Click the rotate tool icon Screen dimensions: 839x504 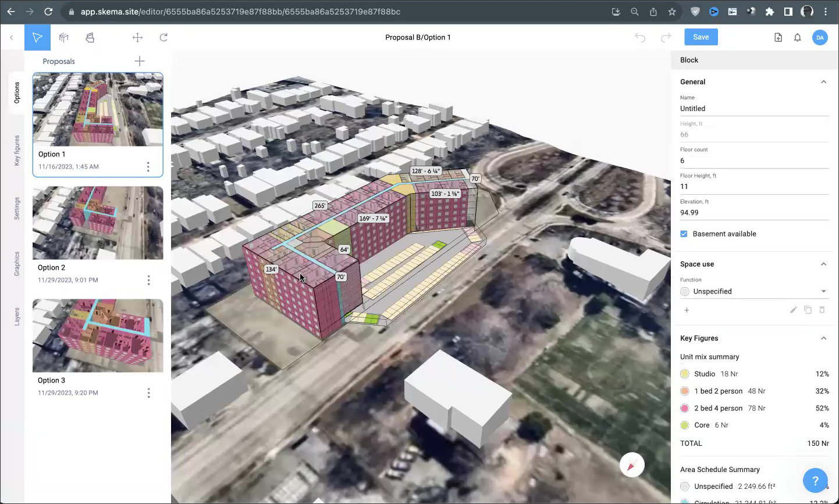pyautogui.click(x=163, y=37)
